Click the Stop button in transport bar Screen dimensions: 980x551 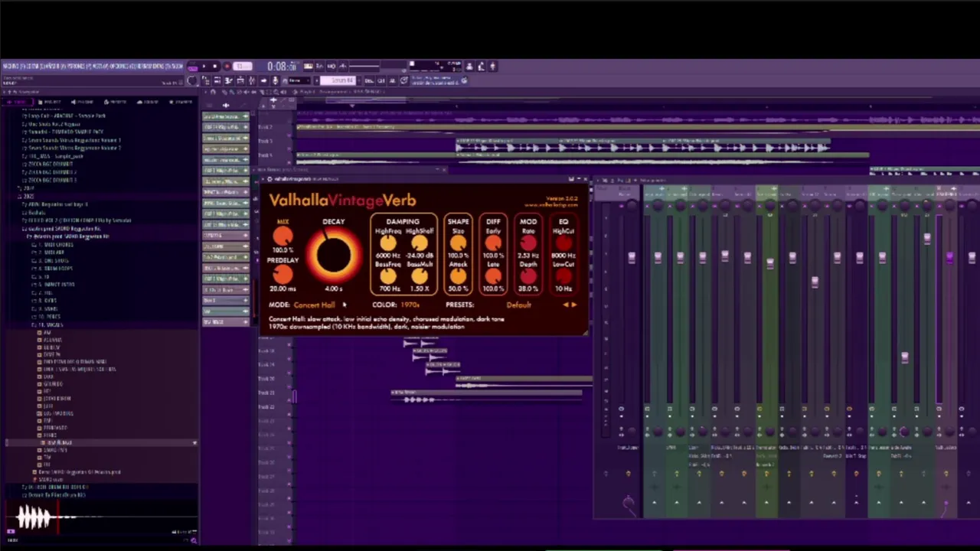pyautogui.click(x=214, y=67)
